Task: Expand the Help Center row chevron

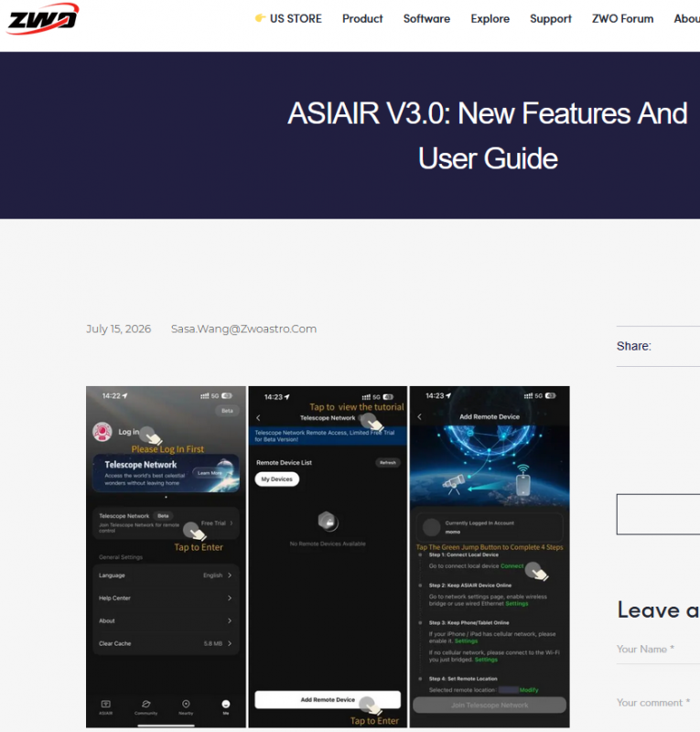Action: pos(230,598)
